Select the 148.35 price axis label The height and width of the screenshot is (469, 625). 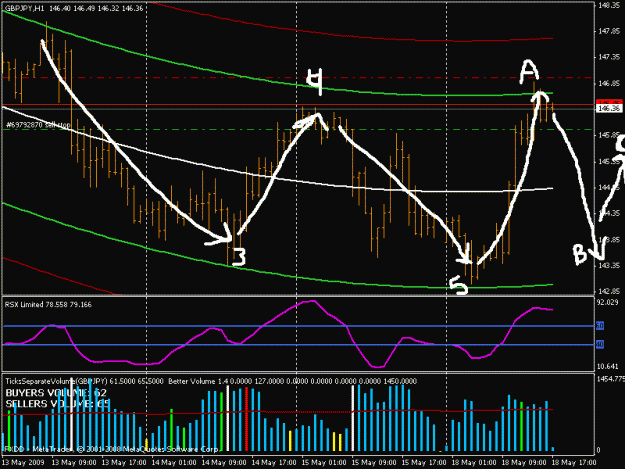(609, 5)
